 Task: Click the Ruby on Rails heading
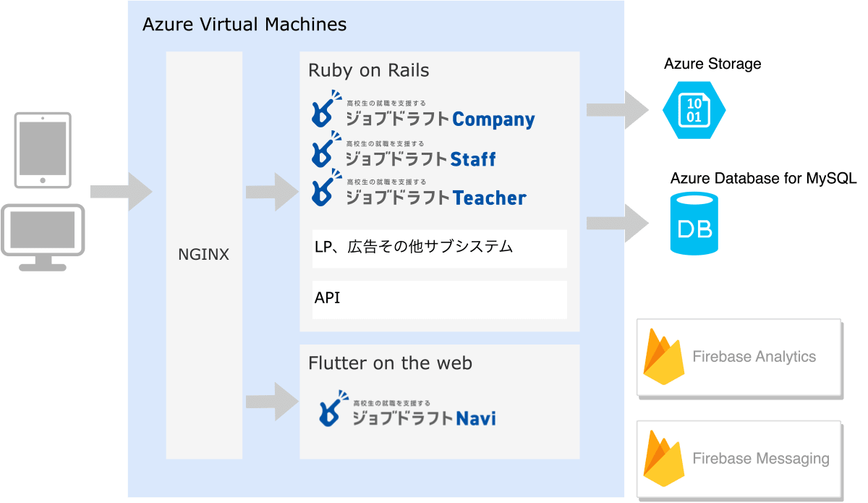coord(369,71)
